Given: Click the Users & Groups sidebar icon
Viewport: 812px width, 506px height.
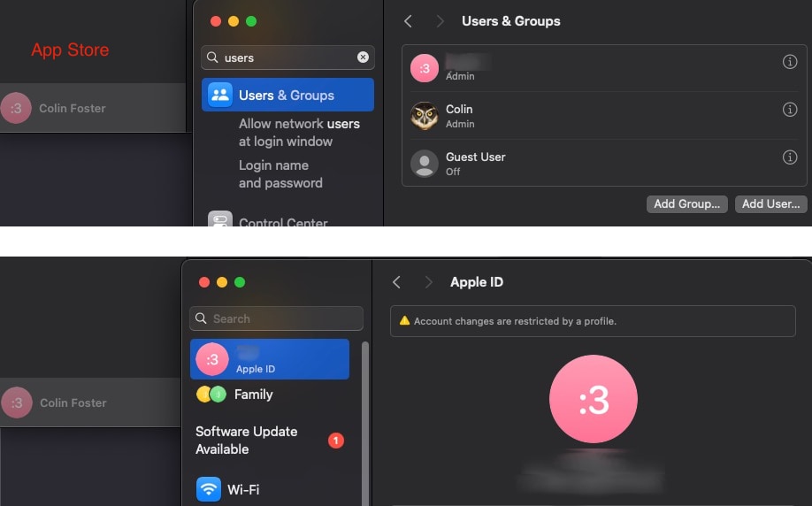Looking at the screenshot, I should (x=220, y=95).
